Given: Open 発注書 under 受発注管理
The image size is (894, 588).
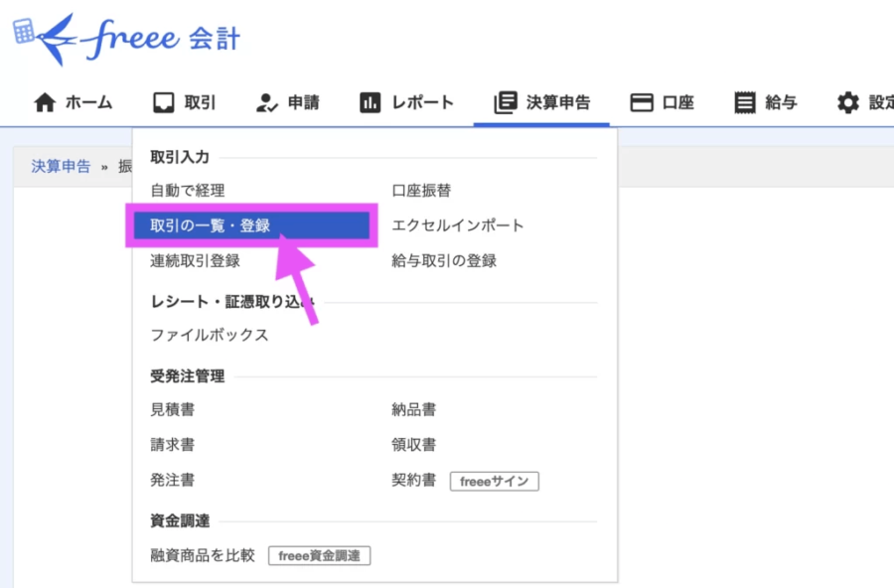Looking at the screenshot, I should (x=172, y=480).
